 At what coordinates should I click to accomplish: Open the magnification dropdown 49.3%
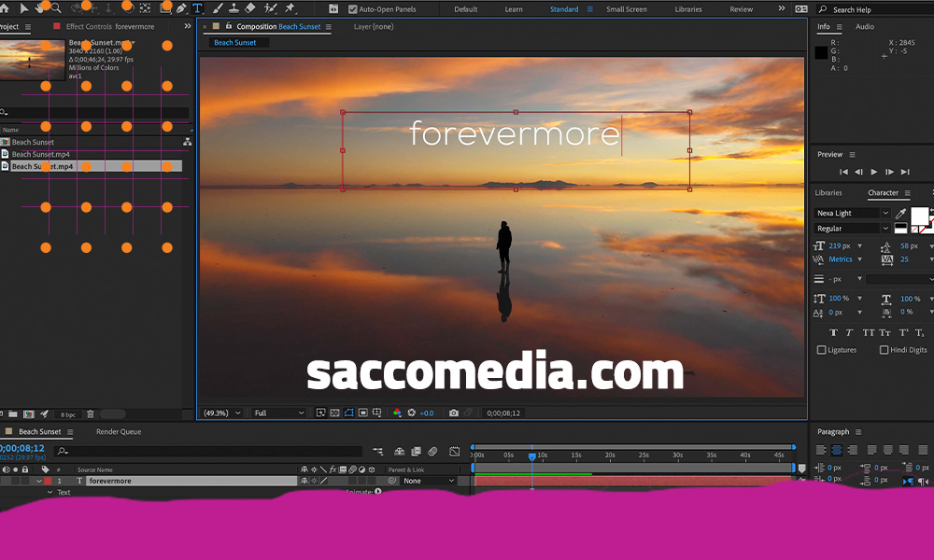click(221, 413)
